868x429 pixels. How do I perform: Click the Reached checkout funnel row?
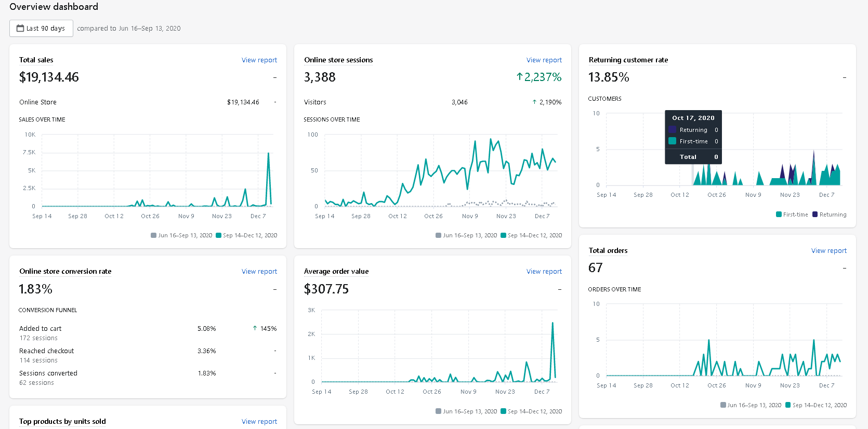[148, 355]
